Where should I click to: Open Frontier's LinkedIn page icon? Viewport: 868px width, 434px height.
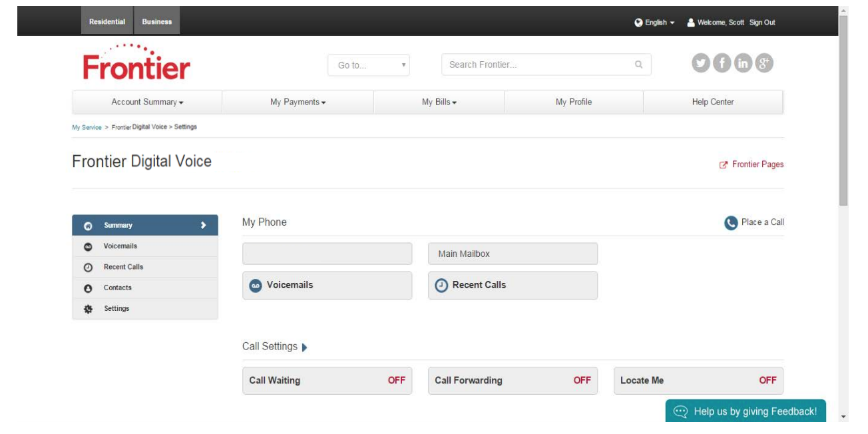coord(743,63)
